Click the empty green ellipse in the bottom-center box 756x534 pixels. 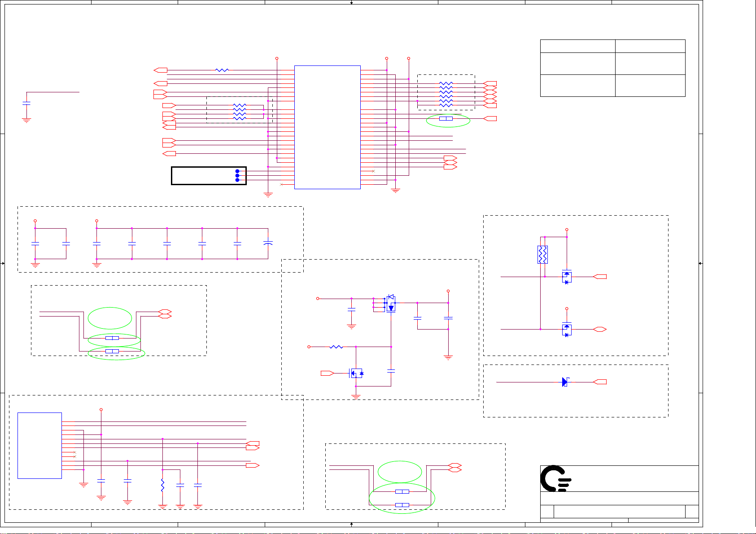(400, 472)
